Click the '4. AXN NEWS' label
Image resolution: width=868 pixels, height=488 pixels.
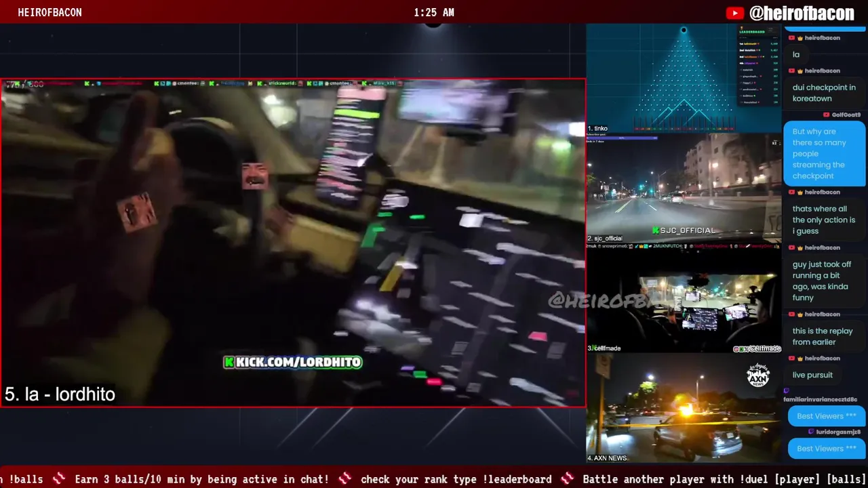tap(607, 458)
